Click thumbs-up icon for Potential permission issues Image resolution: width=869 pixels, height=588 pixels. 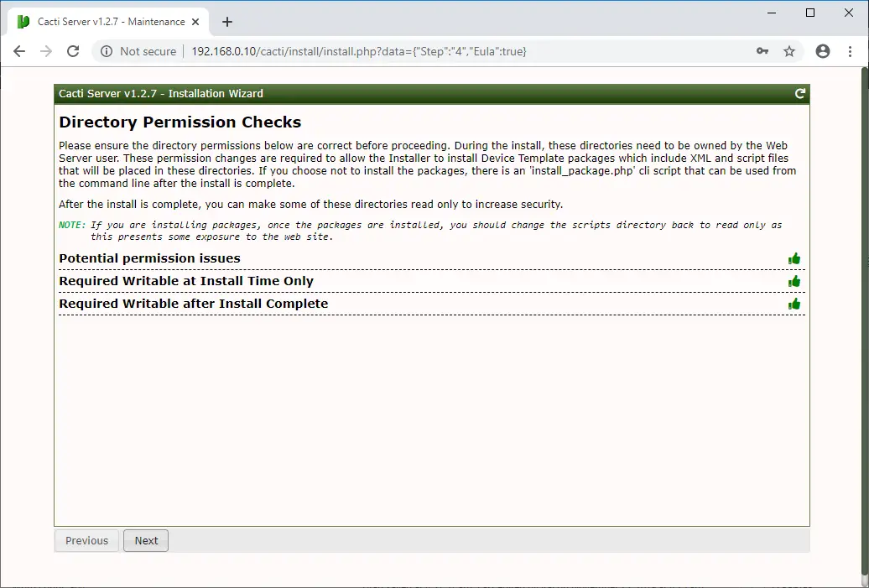tap(794, 259)
